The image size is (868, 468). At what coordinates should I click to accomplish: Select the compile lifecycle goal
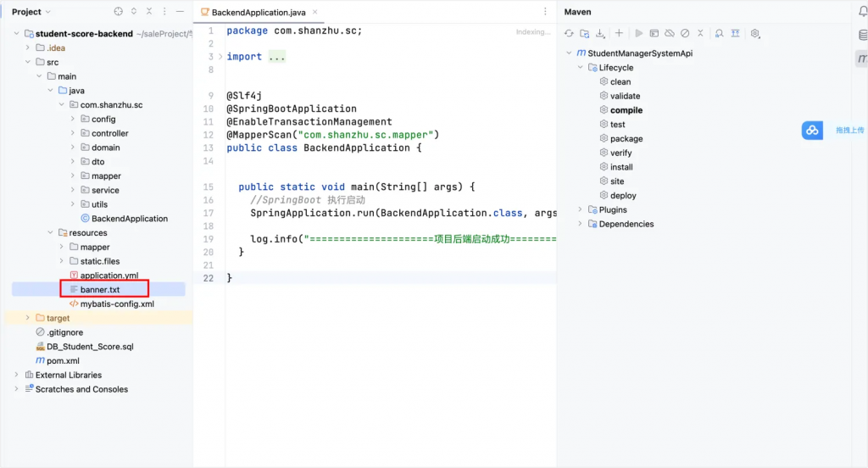[626, 110]
